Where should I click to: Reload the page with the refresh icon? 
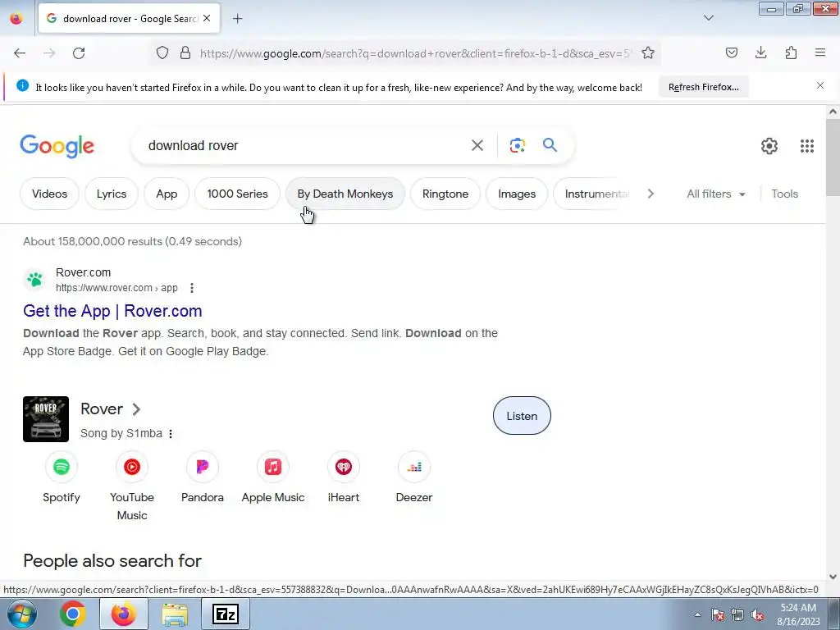click(x=79, y=53)
